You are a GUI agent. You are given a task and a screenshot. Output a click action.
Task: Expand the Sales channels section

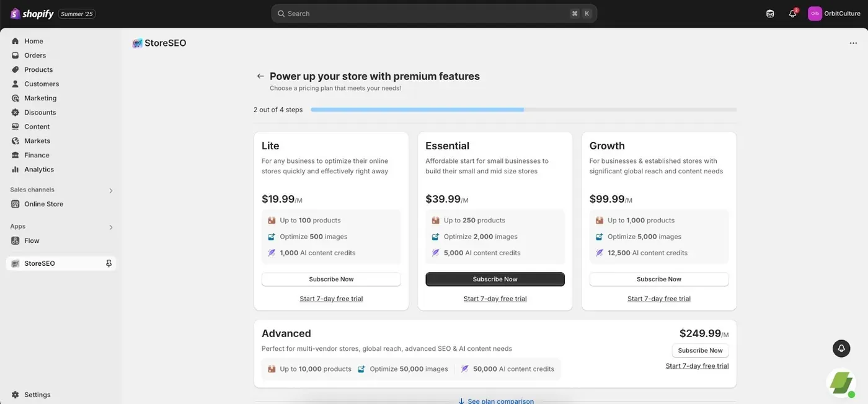[111, 190]
